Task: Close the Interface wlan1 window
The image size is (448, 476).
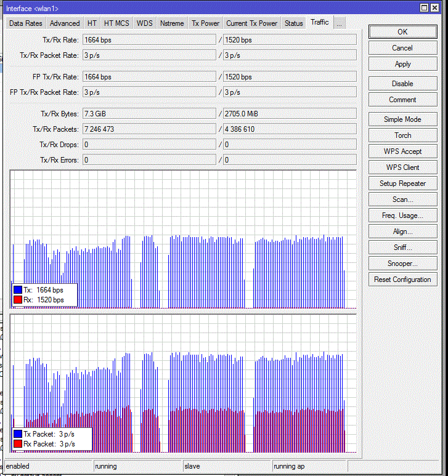Action: pos(435,8)
